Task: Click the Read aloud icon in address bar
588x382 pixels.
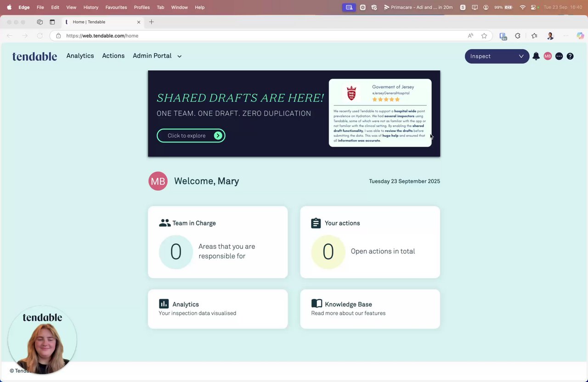Action: pyautogui.click(x=470, y=36)
